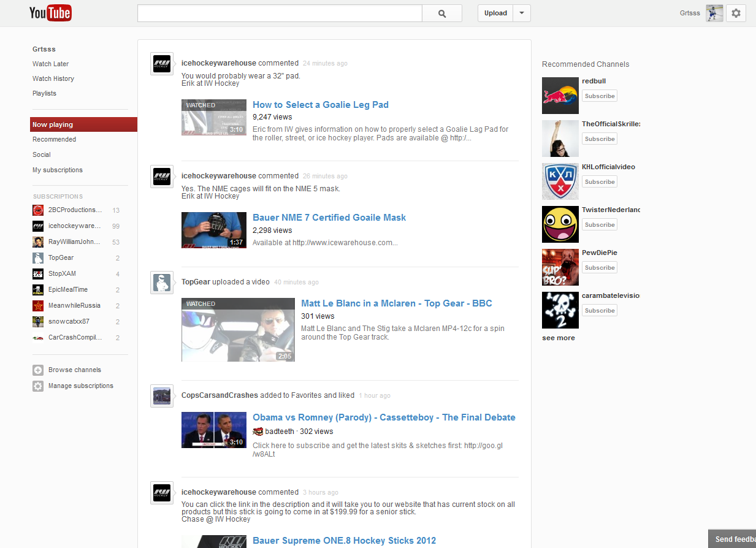The height and width of the screenshot is (548, 756).
Task: Subscribe to KHLofficialvideo channel
Action: [600, 182]
